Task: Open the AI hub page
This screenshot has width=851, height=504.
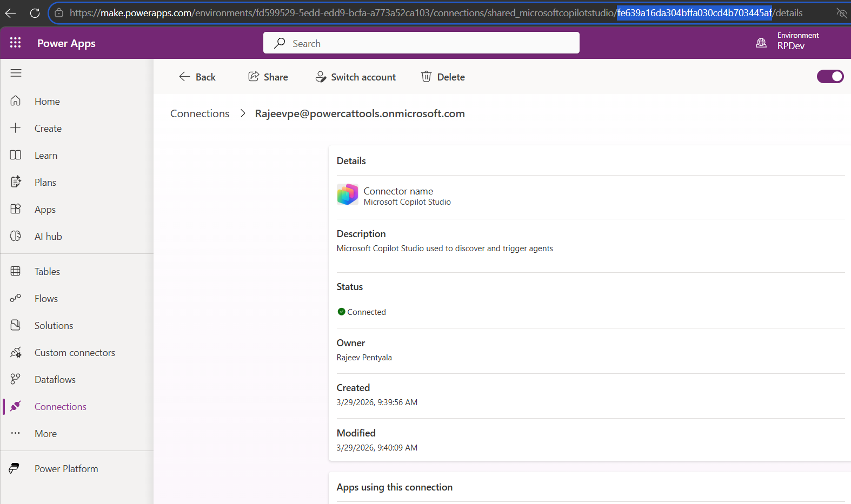Action: [x=48, y=237]
